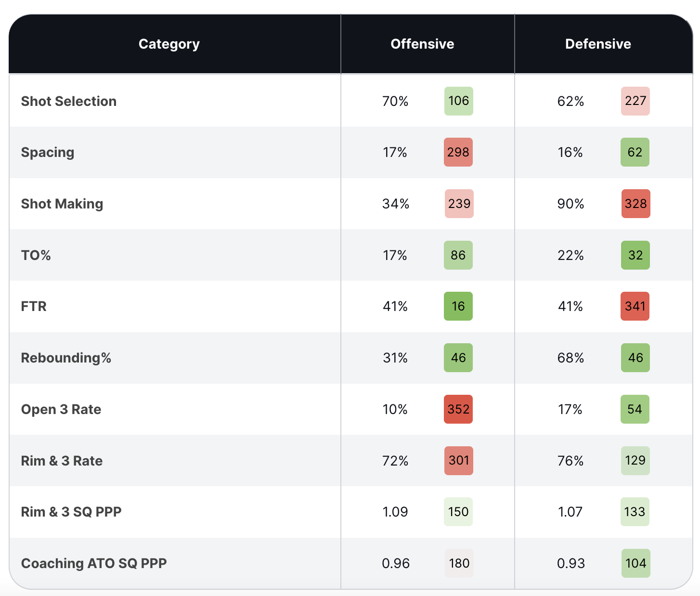This screenshot has width=700, height=596.
Task: Click the FTR offensive rank badge 16
Action: (458, 306)
